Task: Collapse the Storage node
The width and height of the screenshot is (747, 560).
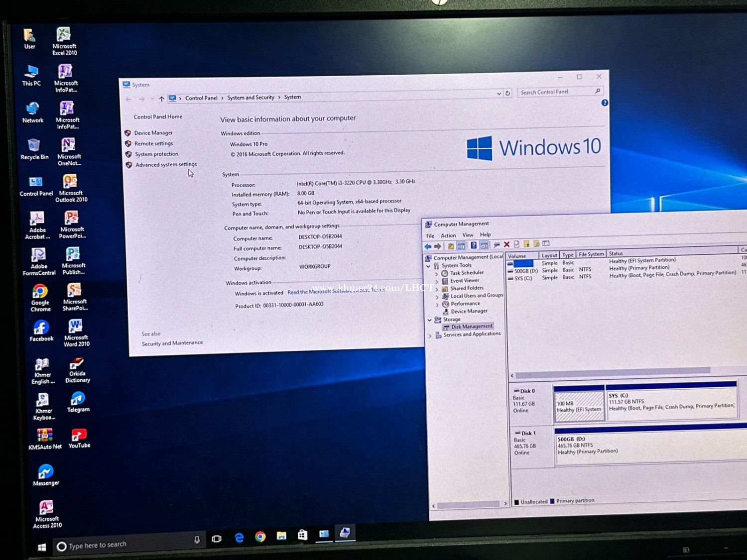Action: click(429, 320)
